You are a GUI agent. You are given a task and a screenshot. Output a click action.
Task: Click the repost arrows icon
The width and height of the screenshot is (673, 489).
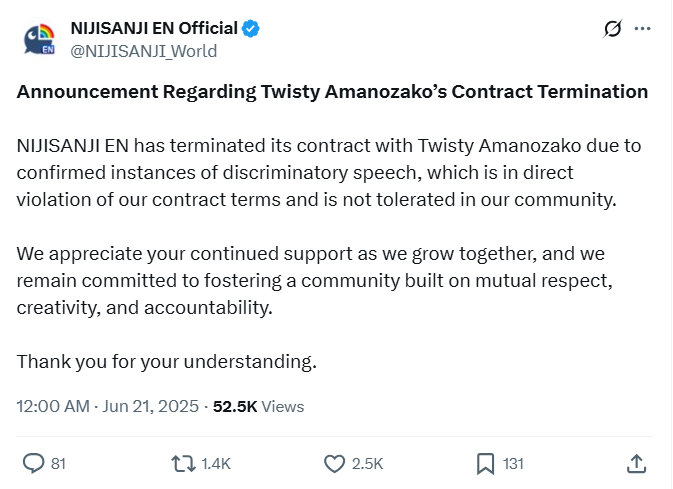(184, 464)
